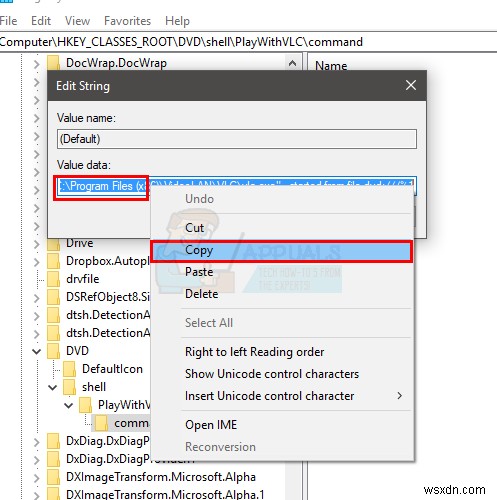Select the DVD registry key

tap(77, 351)
